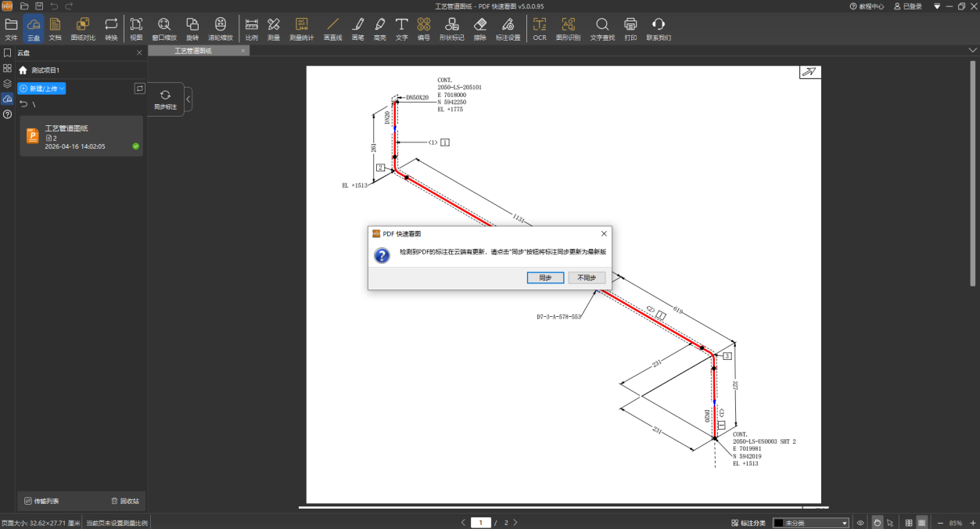Click the 同步标注 sync annotations icon
The image size is (980, 529).
[x=165, y=99]
